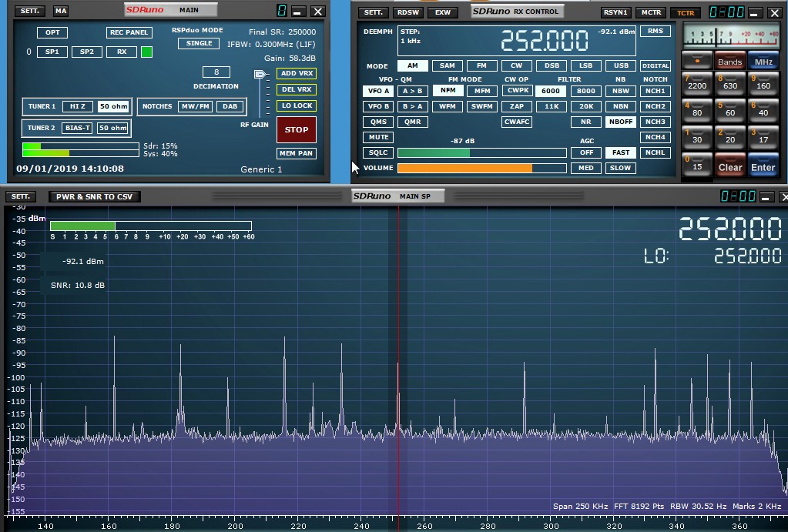Image resolution: width=788 pixels, height=532 pixels.
Task: Select Tuner 2 50 ohm input
Action: (113, 128)
